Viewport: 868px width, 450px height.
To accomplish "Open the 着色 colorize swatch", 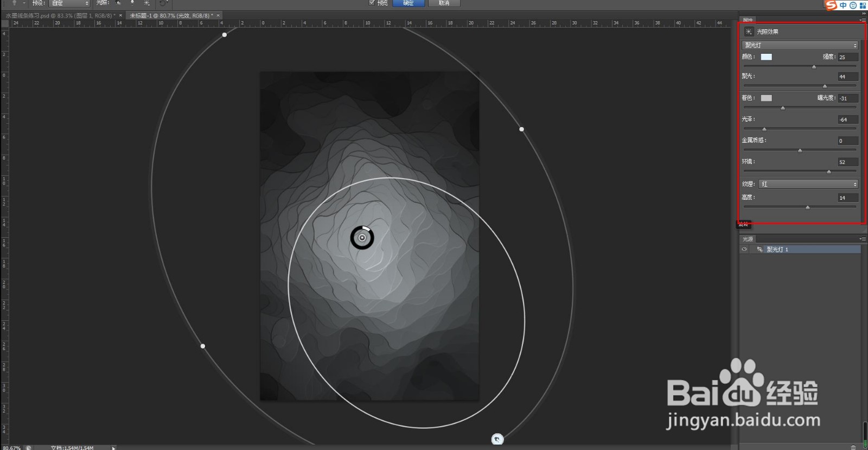I will pyautogui.click(x=766, y=98).
